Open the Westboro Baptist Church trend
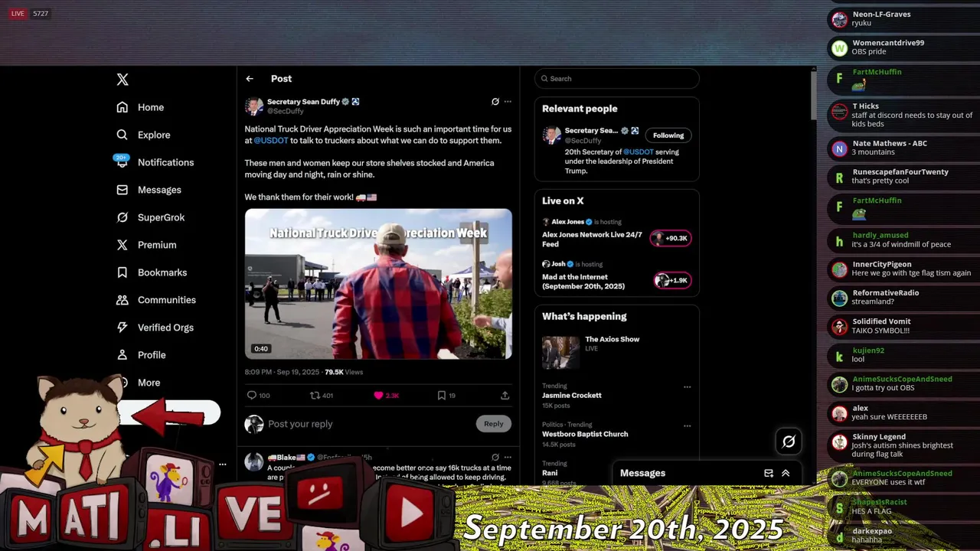 585,434
